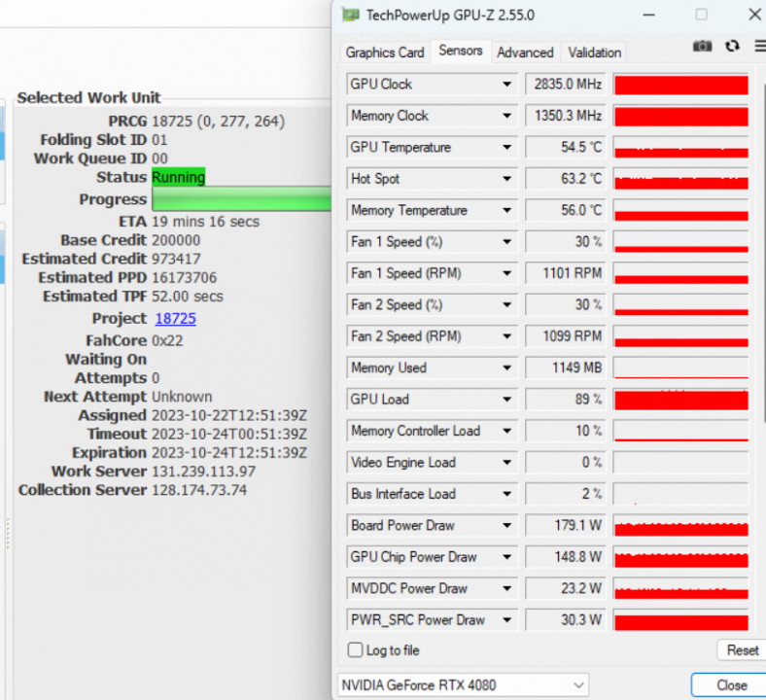Click the GPU-Z sensors vertical scrollbar
The height and width of the screenshot is (700, 766).
[763, 253]
